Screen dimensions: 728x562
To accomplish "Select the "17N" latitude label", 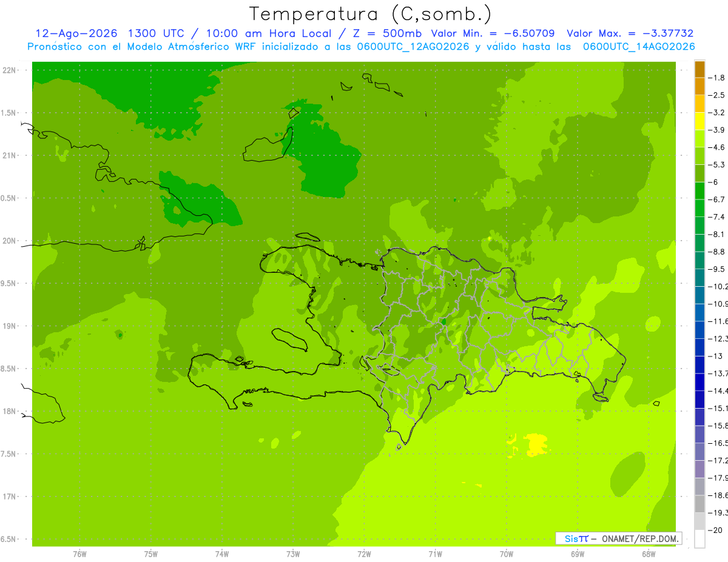I will pos(10,497).
